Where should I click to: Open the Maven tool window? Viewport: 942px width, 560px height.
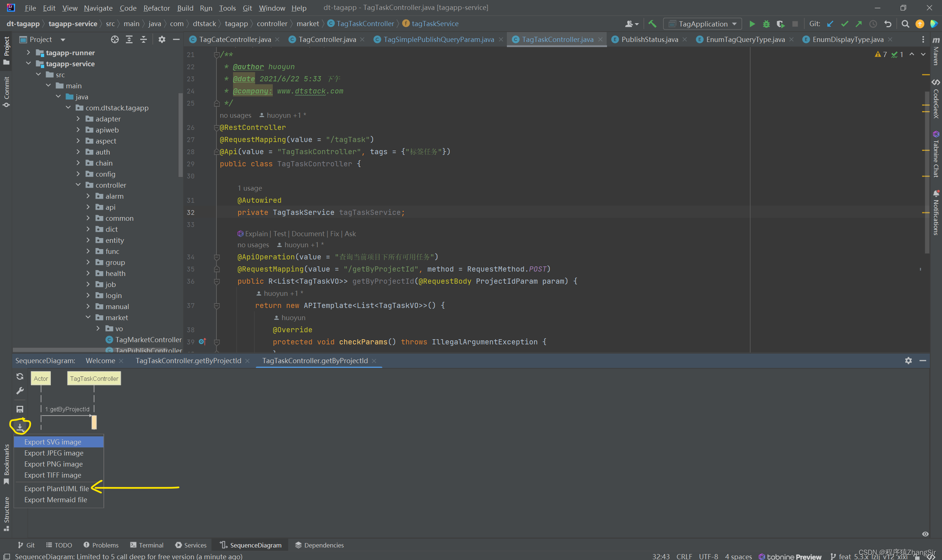pos(936,51)
